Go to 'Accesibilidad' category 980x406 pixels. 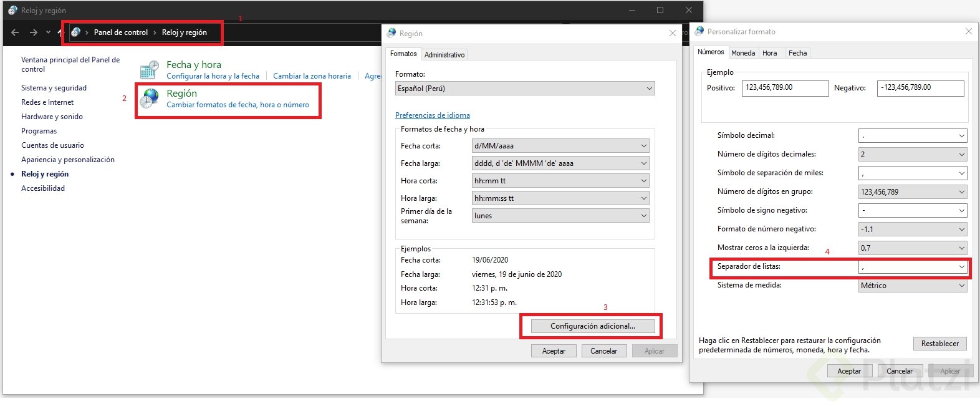tap(43, 188)
